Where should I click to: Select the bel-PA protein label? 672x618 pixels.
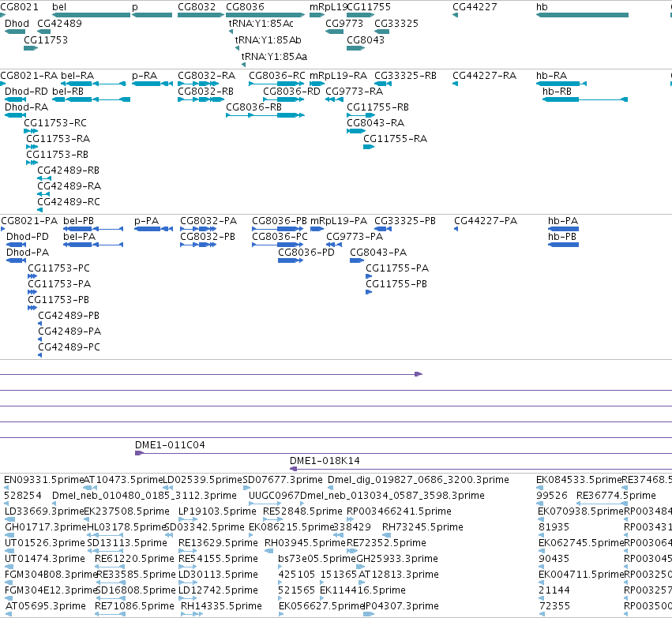pos(79,237)
